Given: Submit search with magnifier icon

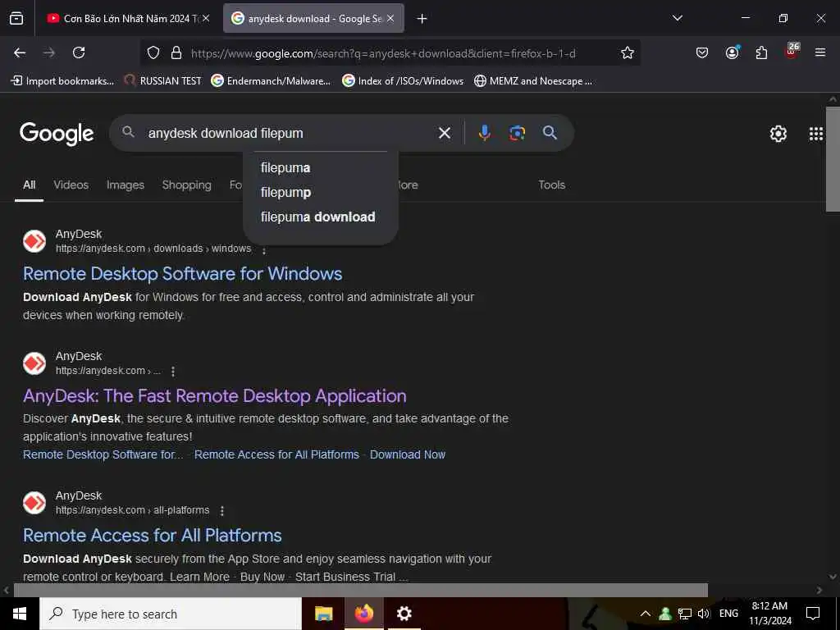Looking at the screenshot, I should (550, 132).
